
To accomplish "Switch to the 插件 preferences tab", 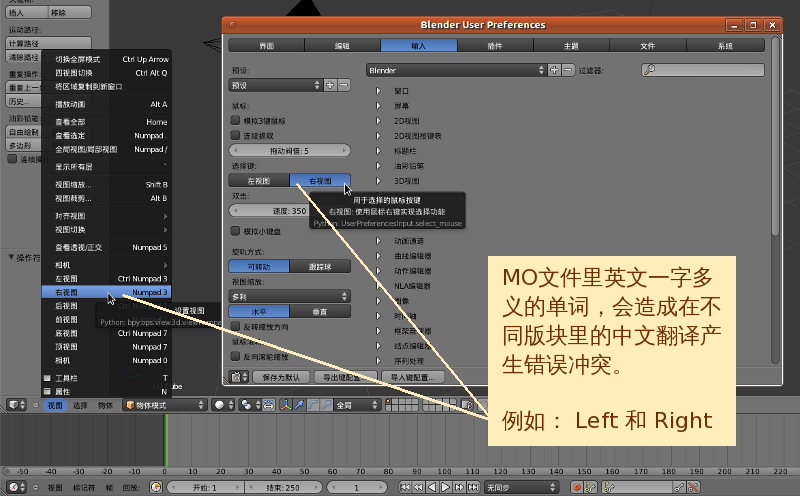I will (495, 45).
